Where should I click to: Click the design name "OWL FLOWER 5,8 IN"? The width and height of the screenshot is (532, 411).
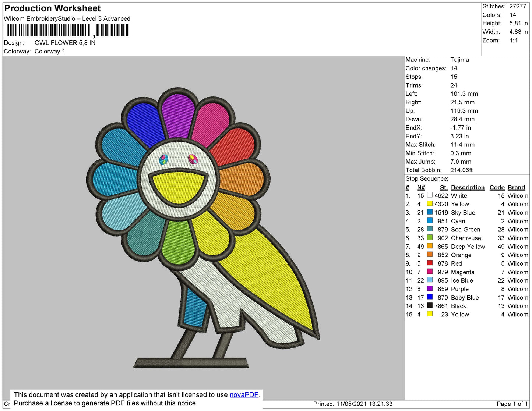(x=65, y=43)
